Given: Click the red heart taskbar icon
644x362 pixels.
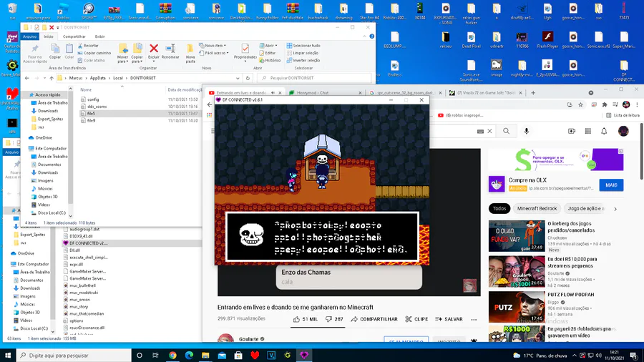Looking at the screenshot, I should click(255, 355).
